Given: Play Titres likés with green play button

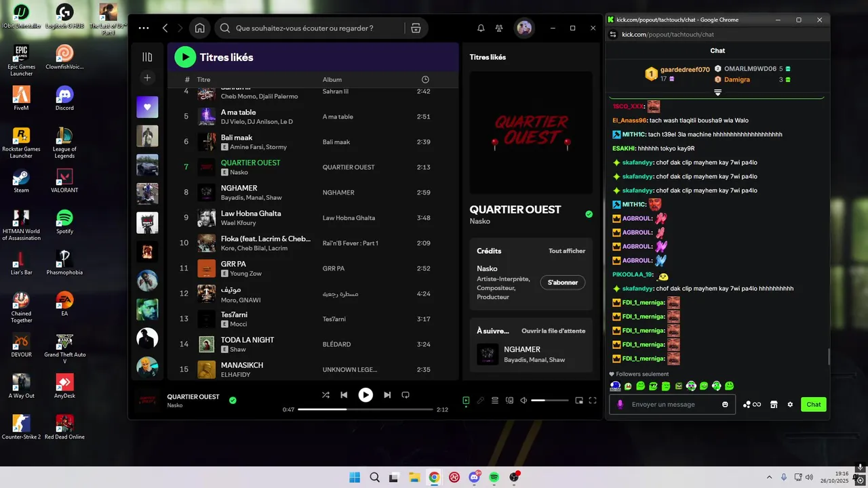Looking at the screenshot, I should [x=185, y=57].
